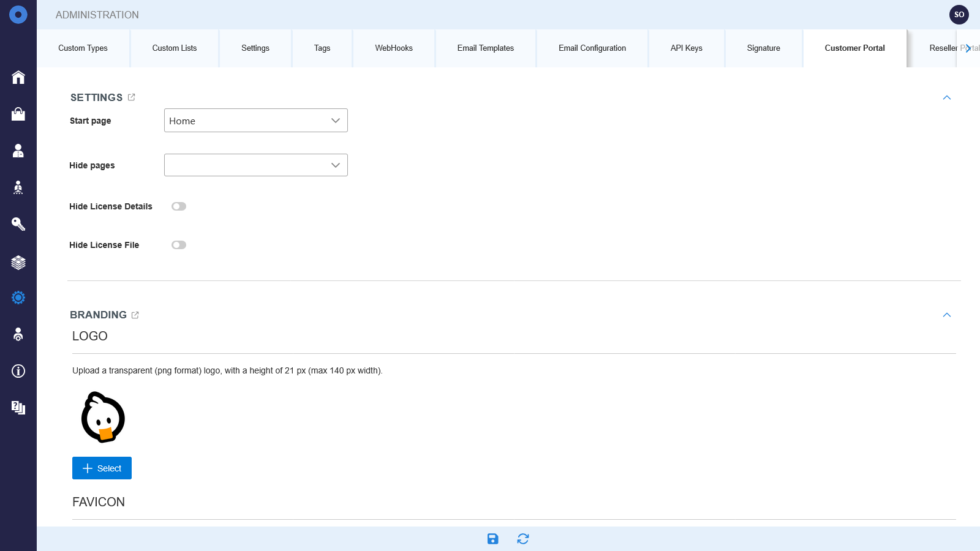This screenshot has width=980, height=551.
Task: Open the Info section in sidebar
Action: pyautogui.click(x=18, y=371)
